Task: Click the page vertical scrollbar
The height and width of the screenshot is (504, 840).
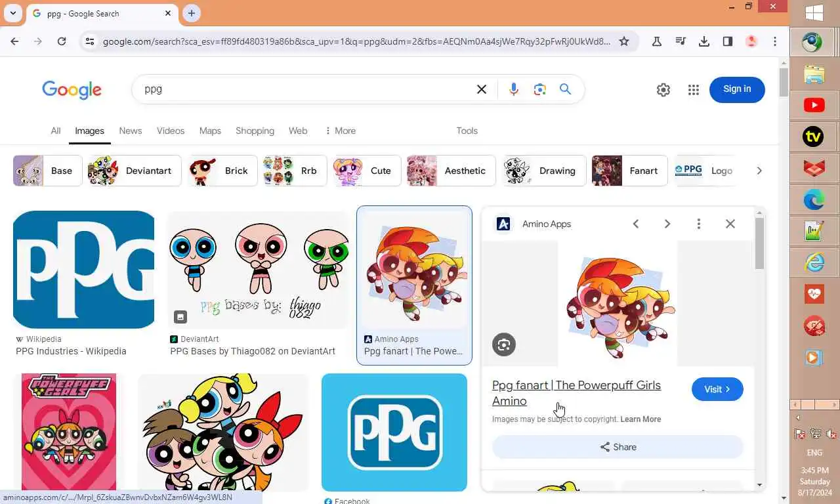Action: (x=784, y=82)
